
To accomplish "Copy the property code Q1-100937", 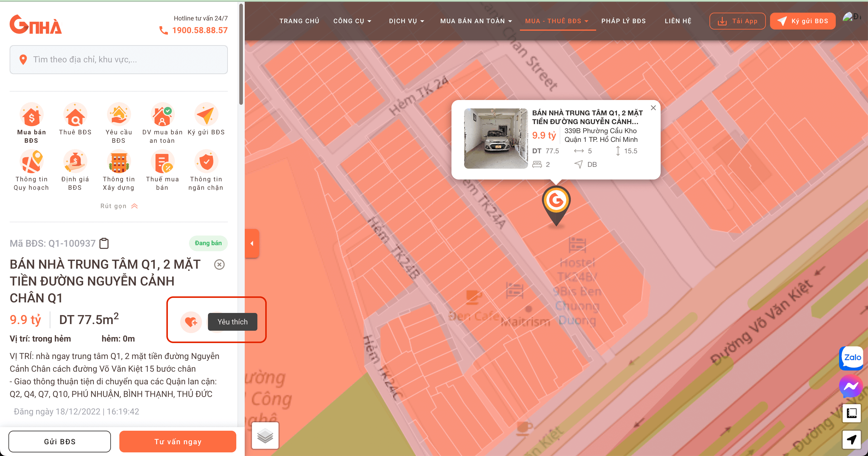I will [104, 243].
